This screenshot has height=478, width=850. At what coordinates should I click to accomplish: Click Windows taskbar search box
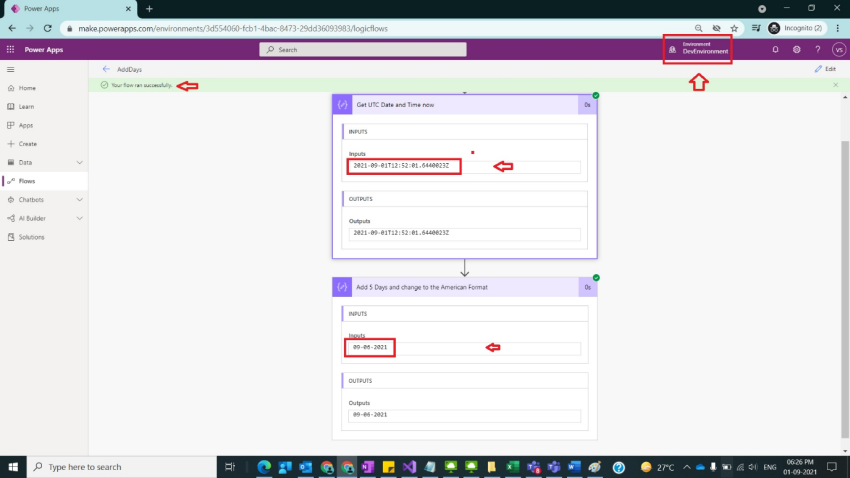tap(122, 467)
